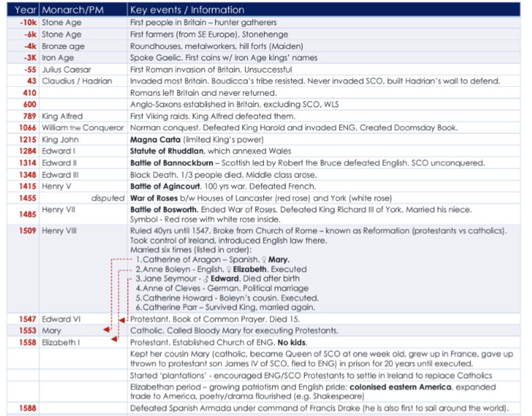532x416 pixels.
Task: Select the William the Conqueror cell
Action: pyautogui.click(x=83, y=128)
